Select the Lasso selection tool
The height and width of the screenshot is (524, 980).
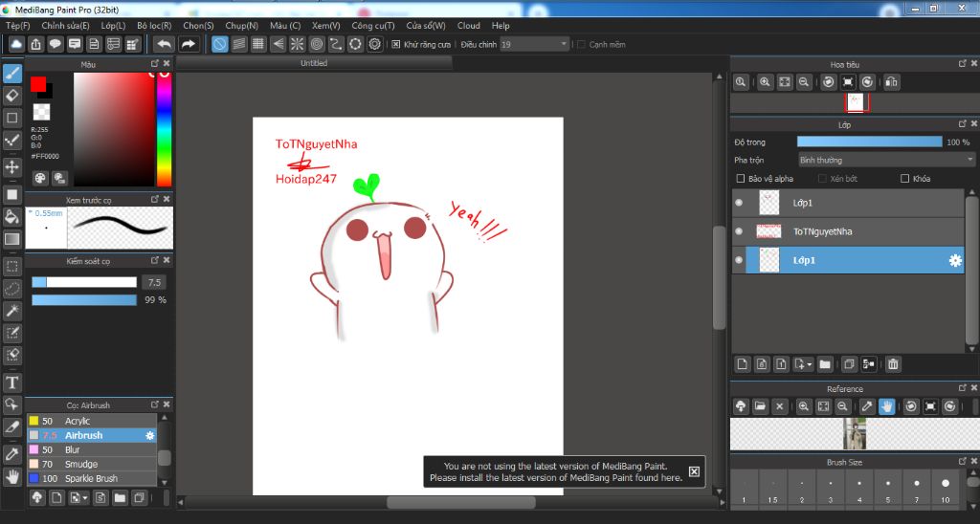11,289
